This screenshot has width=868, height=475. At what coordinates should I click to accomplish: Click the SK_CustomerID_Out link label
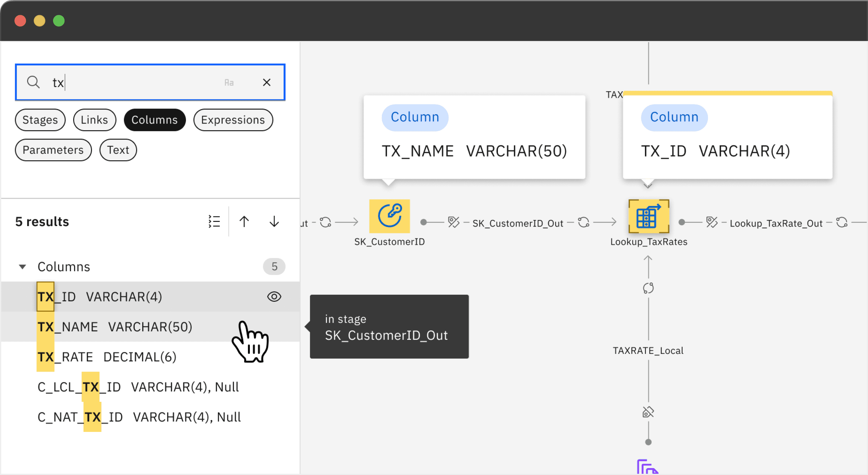(x=517, y=223)
